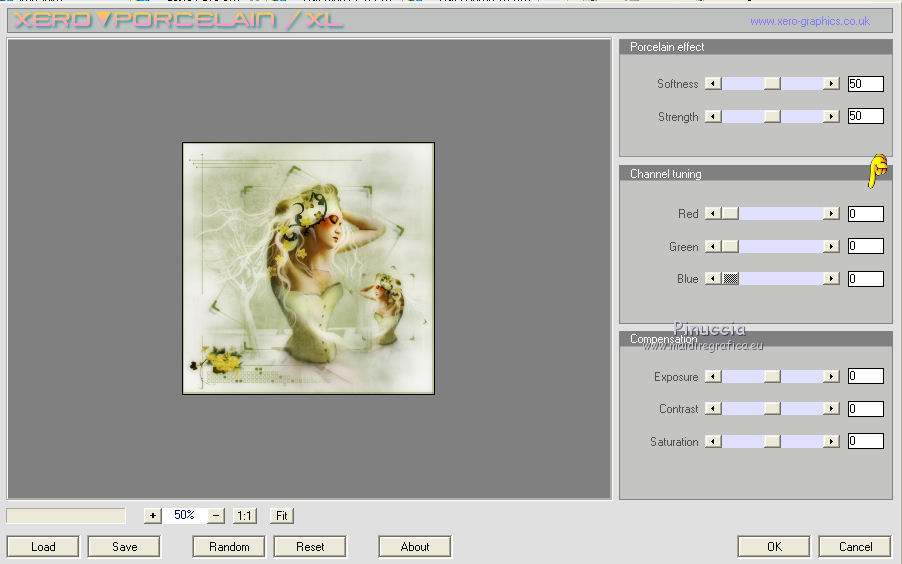
Task: Click the Blue channel slider thumb
Action: coord(730,279)
